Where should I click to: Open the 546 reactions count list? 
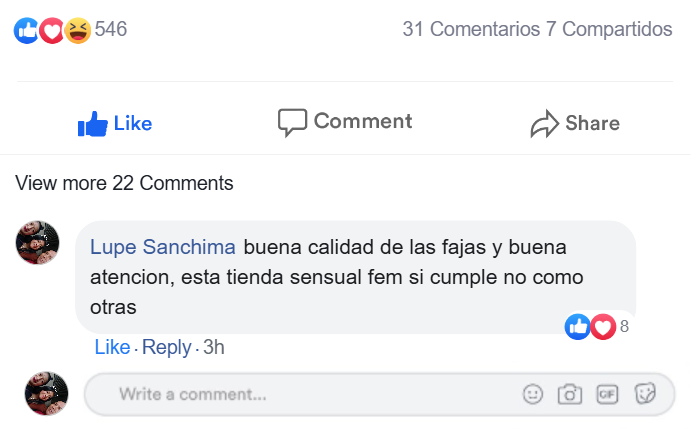click(111, 30)
